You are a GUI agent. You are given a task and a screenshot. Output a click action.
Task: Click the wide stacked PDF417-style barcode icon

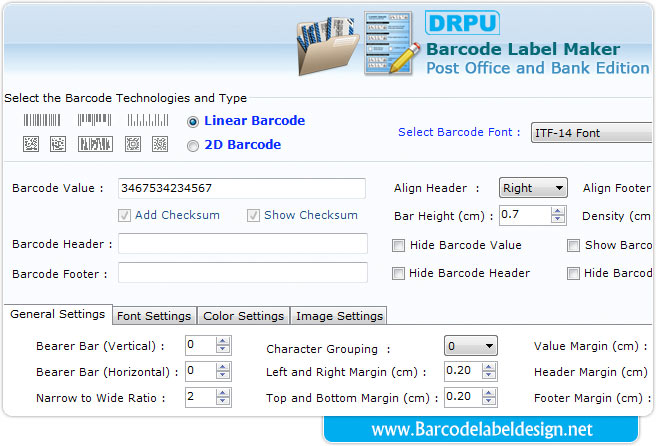click(95, 144)
